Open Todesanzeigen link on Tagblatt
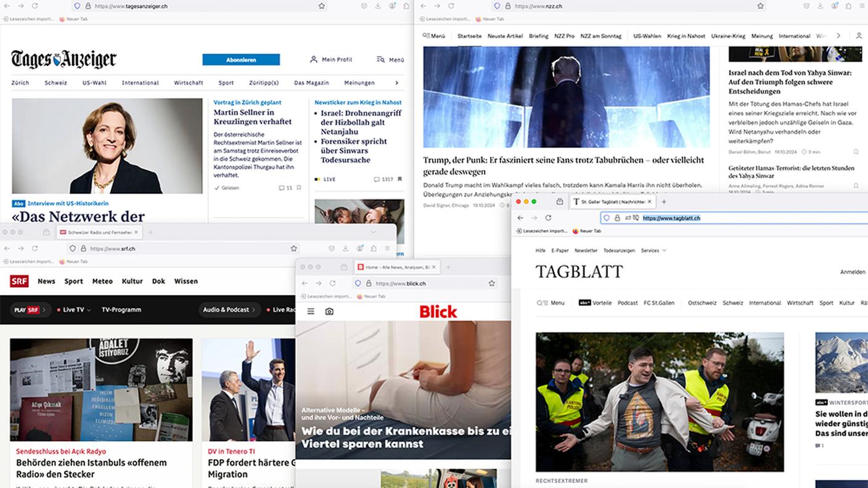The width and height of the screenshot is (868, 488). click(x=619, y=251)
